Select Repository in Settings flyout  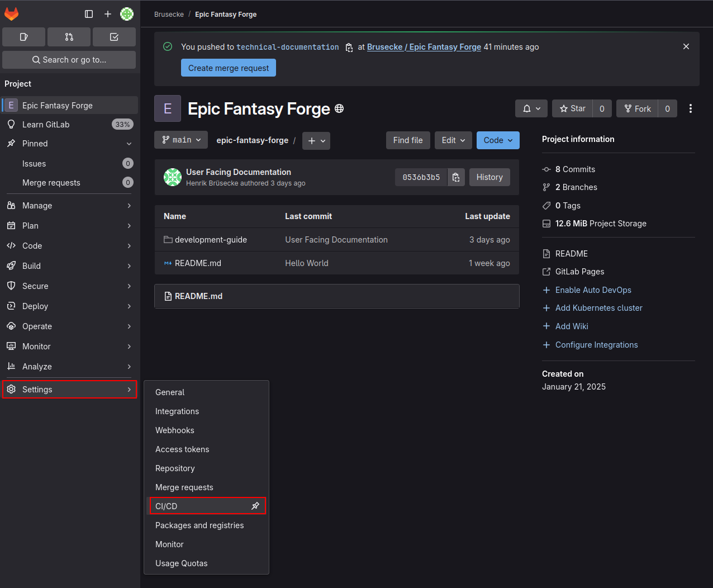tap(206, 468)
